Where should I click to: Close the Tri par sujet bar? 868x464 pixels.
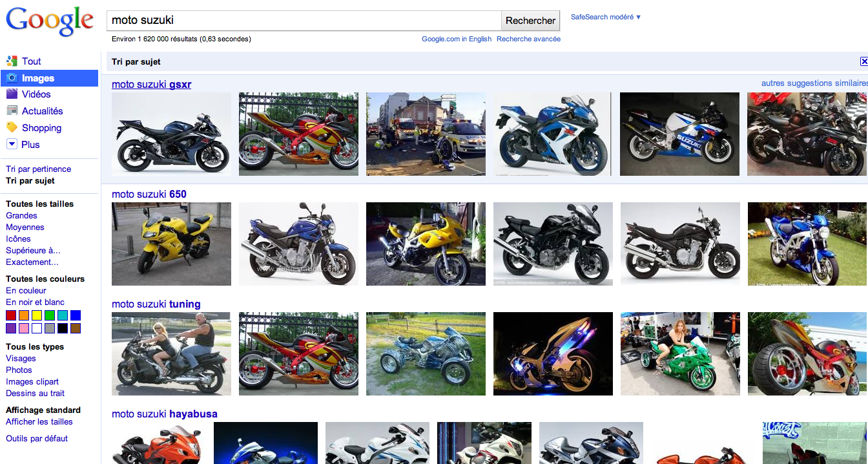point(864,61)
